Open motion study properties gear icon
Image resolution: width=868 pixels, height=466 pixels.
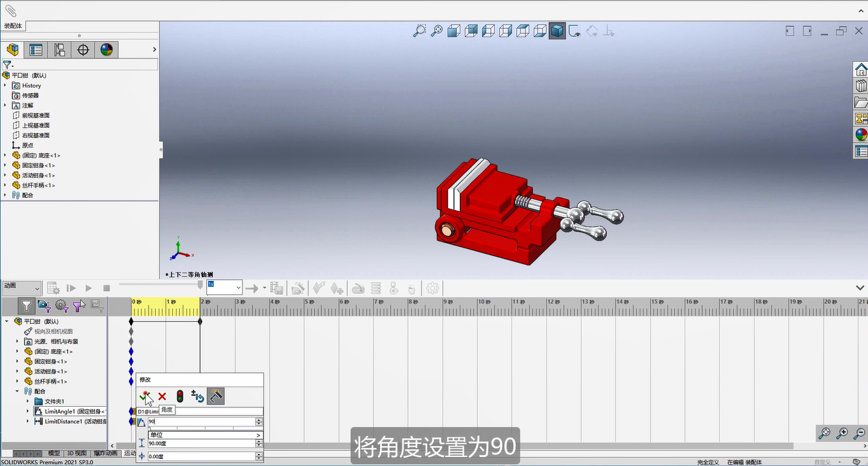click(x=433, y=289)
